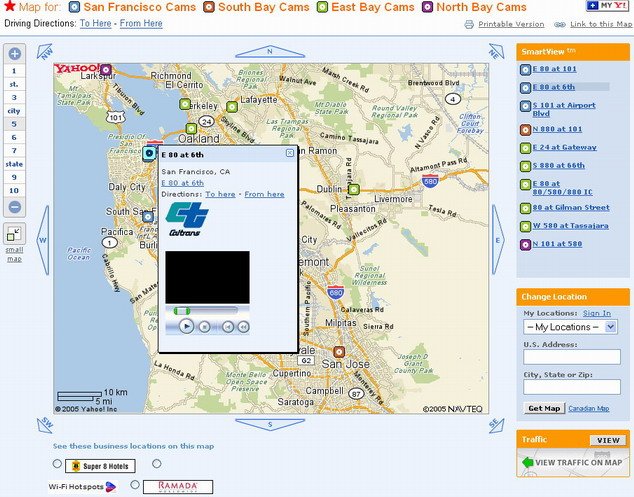Click the Traffic VIEW button

pos(608,440)
